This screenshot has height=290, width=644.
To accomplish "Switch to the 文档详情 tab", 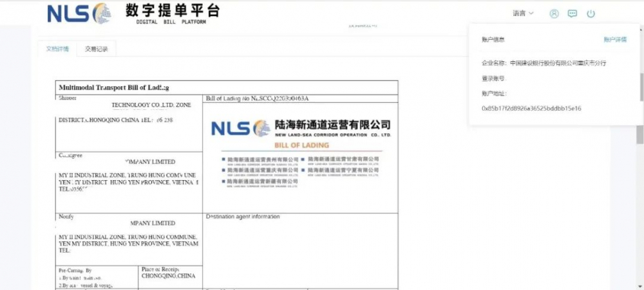I will click(57, 49).
